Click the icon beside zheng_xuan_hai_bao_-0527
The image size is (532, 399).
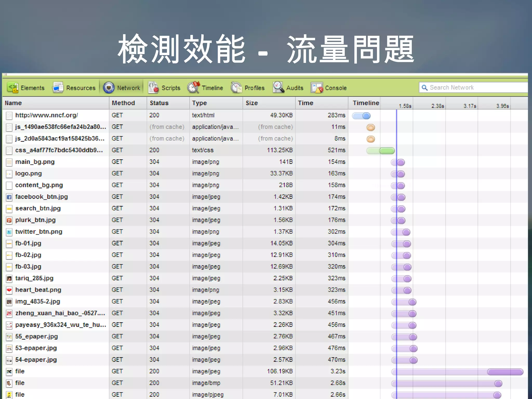9,314
